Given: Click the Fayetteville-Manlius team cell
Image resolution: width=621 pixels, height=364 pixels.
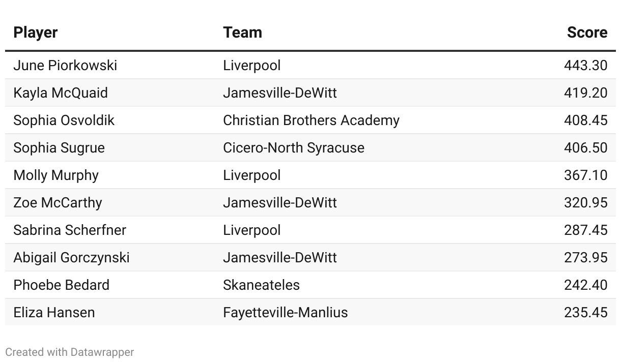Looking at the screenshot, I should pos(285,313).
